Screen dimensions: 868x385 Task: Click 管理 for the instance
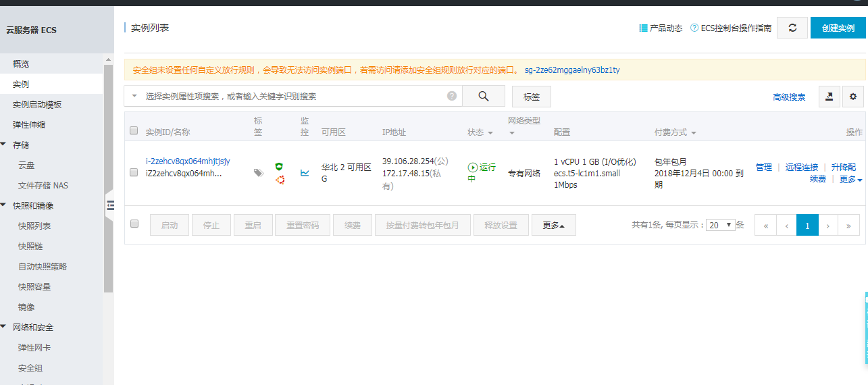(764, 167)
